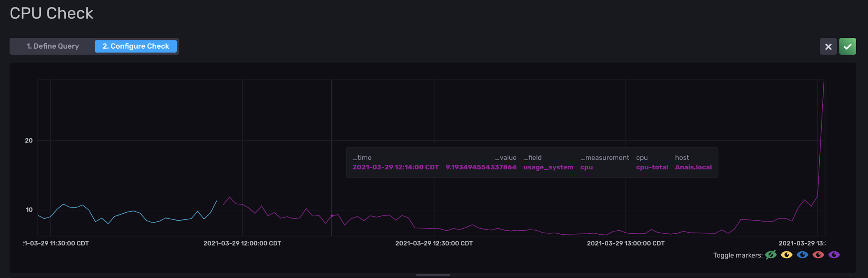Viewport: 868px width, 278px height.
Task: Click the y-axis label 20
Action: tap(29, 140)
